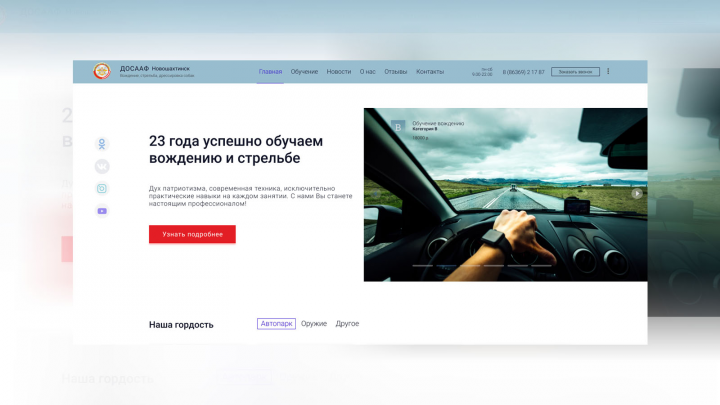Image resolution: width=720 pixels, height=405 pixels.
Task: Open the Instagram social icon
Action: tap(102, 188)
